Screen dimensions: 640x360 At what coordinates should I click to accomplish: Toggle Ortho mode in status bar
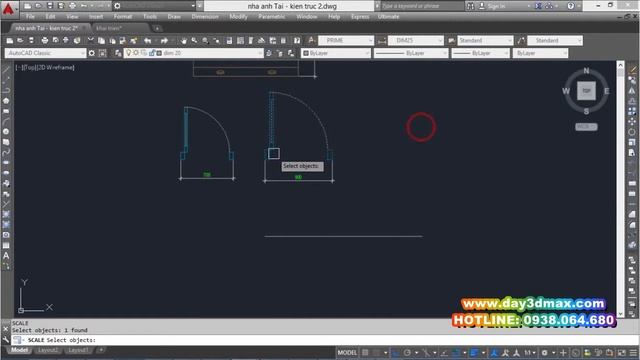(396, 353)
